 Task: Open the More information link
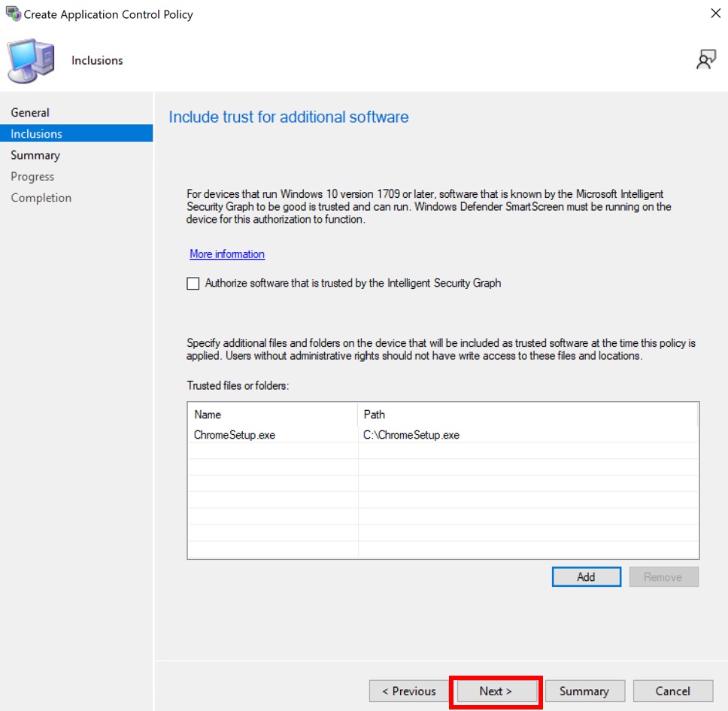tap(227, 254)
